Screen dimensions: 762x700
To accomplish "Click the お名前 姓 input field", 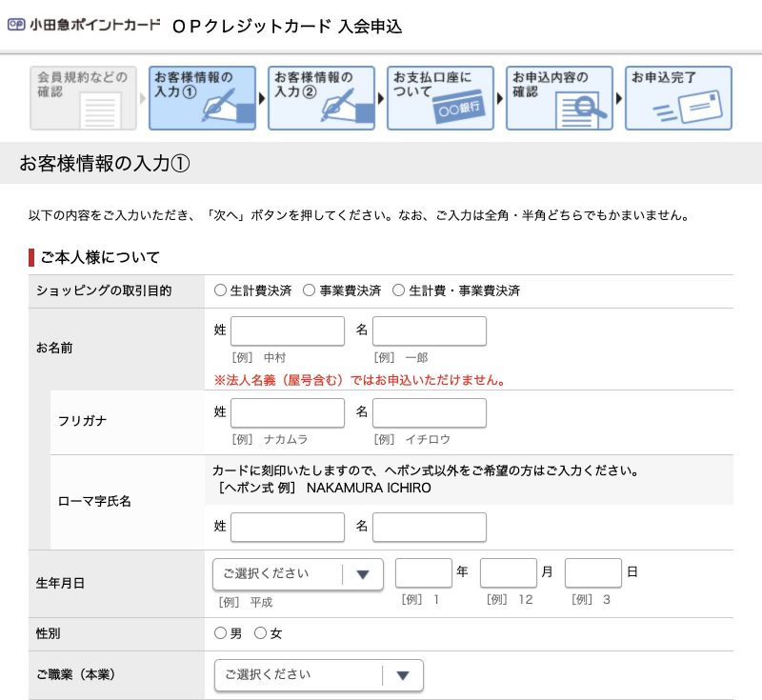I will [287, 331].
